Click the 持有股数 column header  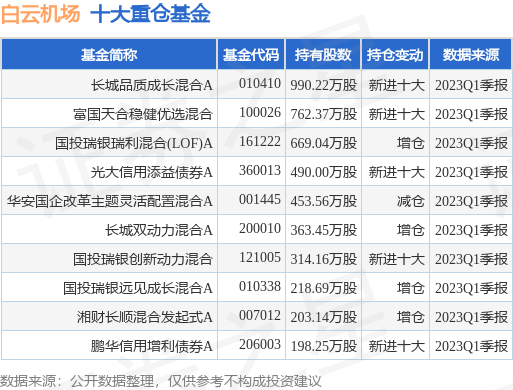point(323,54)
